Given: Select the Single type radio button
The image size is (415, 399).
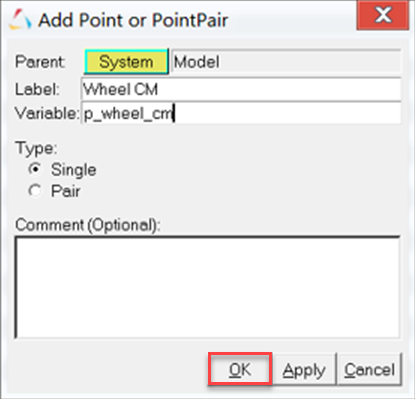Looking at the screenshot, I should click(35, 169).
